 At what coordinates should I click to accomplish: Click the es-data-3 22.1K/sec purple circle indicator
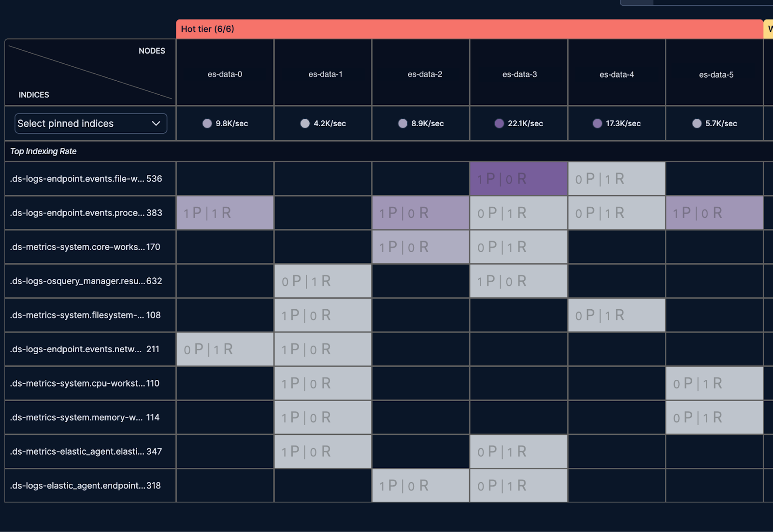coord(499,123)
